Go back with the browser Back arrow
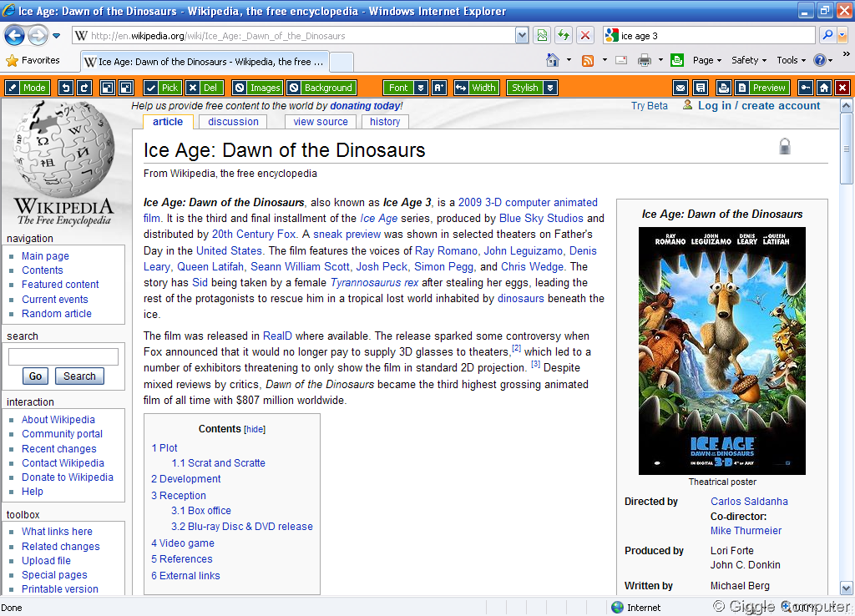The image size is (855, 616). [14, 36]
